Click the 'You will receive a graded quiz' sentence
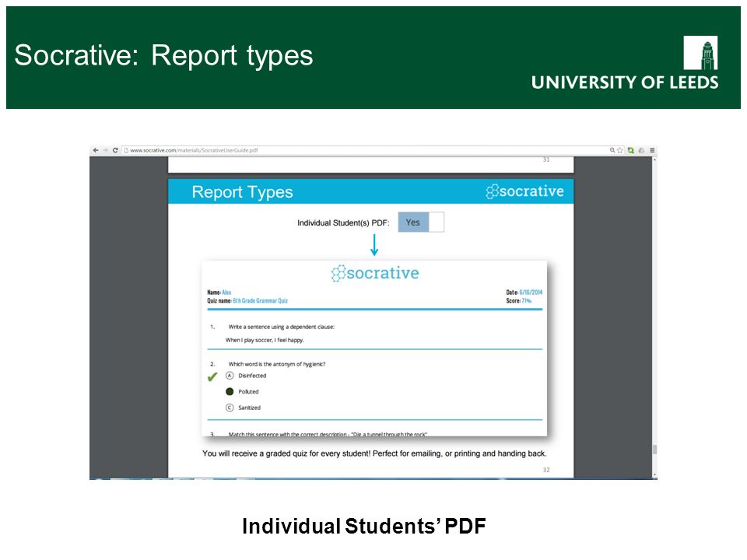Screen dimensions: 747x560 coord(374,453)
